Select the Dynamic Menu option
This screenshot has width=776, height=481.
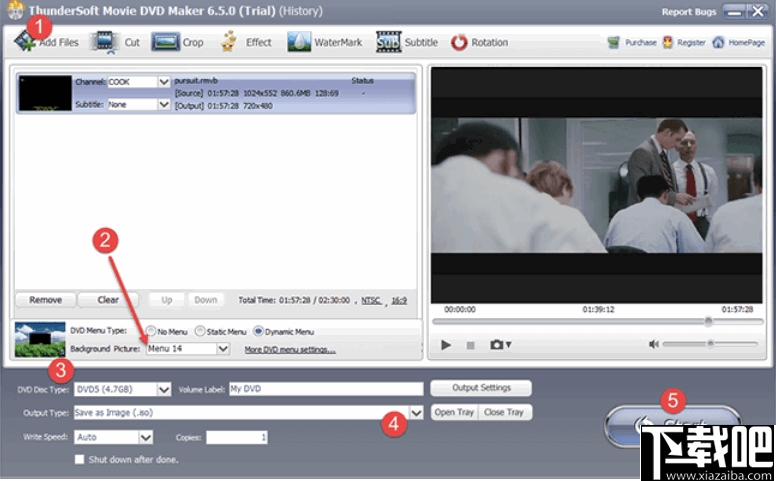tap(258, 331)
